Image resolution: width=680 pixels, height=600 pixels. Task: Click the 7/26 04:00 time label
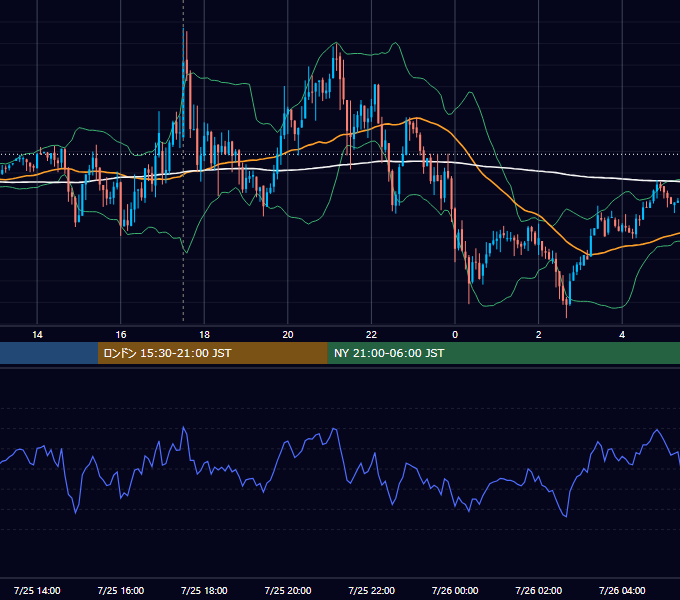click(x=622, y=590)
